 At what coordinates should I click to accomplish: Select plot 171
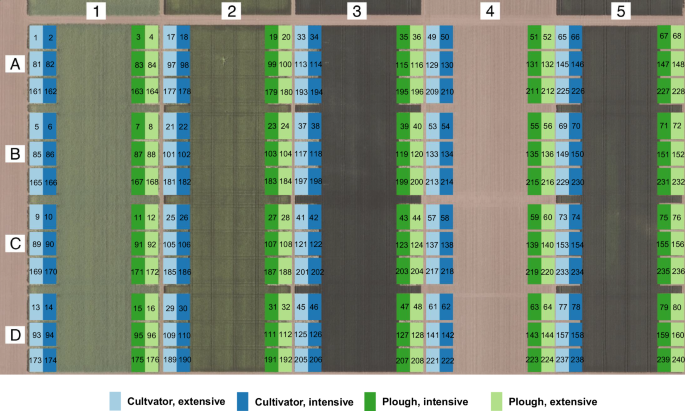[x=138, y=272]
